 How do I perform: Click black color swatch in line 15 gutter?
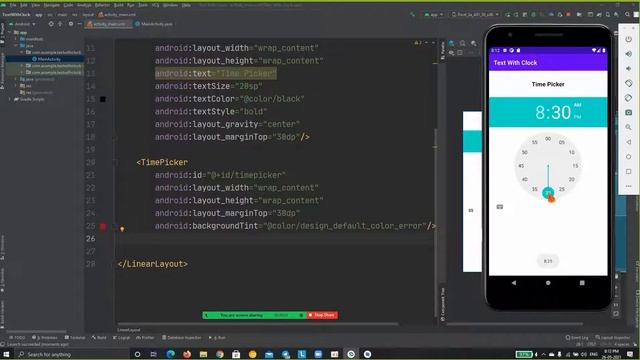click(x=103, y=99)
